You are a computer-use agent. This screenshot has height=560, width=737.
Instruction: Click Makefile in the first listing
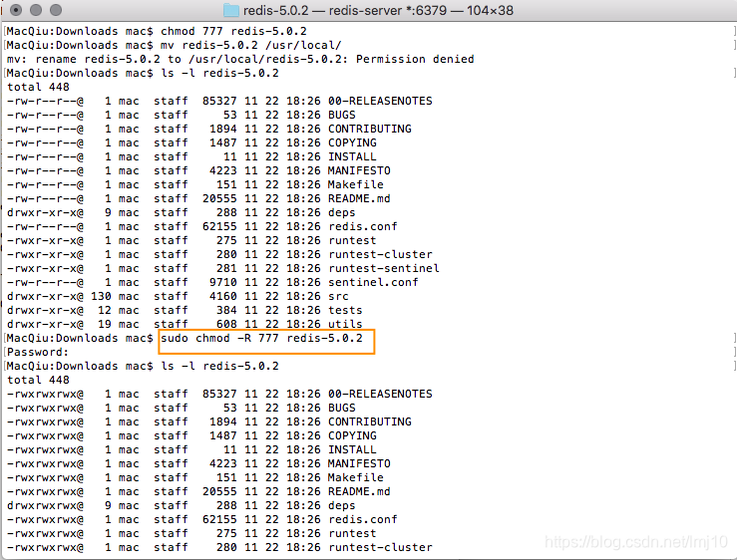[x=356, y=184]
